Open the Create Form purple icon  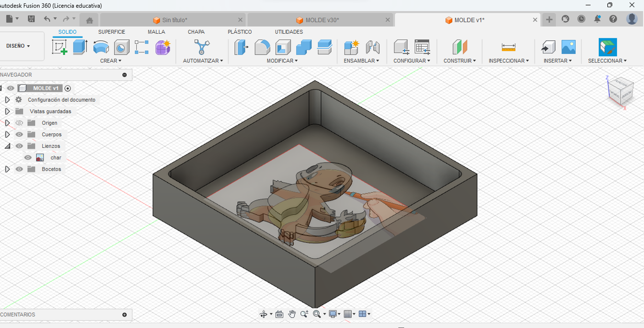click(x=163, y=47)
